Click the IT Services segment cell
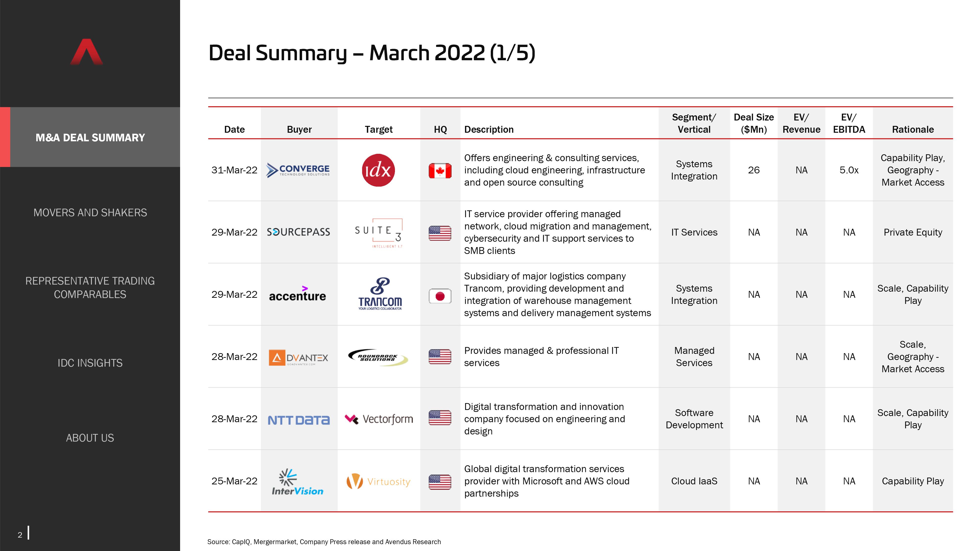Screen dimensions: 980x551 (694, 232)
